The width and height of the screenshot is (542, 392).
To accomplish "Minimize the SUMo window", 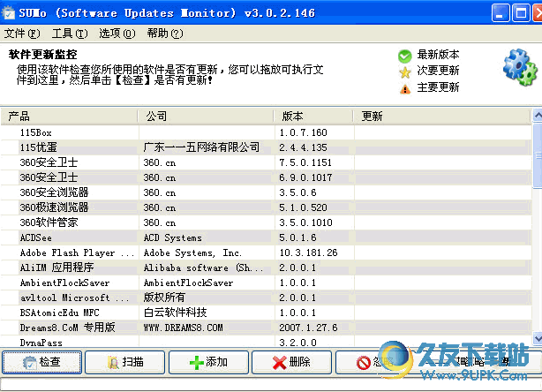I will coord(501,13).
